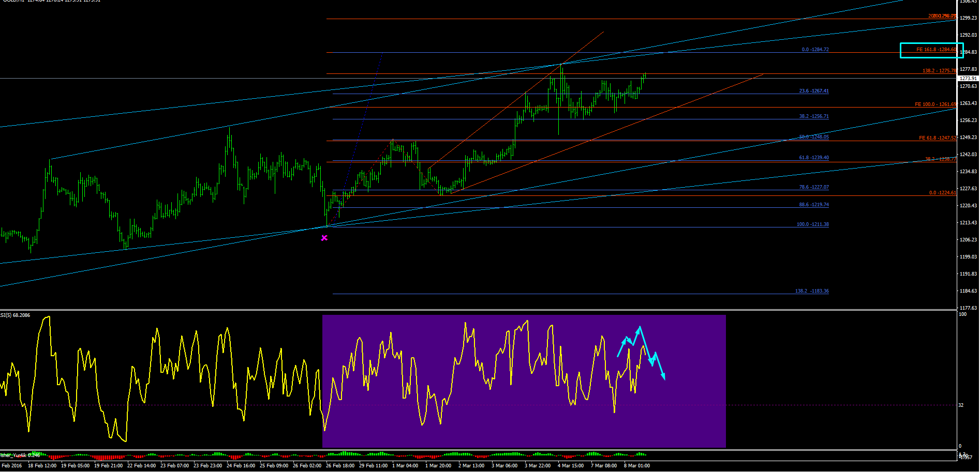This screenshot has width=980, height=472.
Task: Click the RSI scale value 100
Action: [963, 314]
